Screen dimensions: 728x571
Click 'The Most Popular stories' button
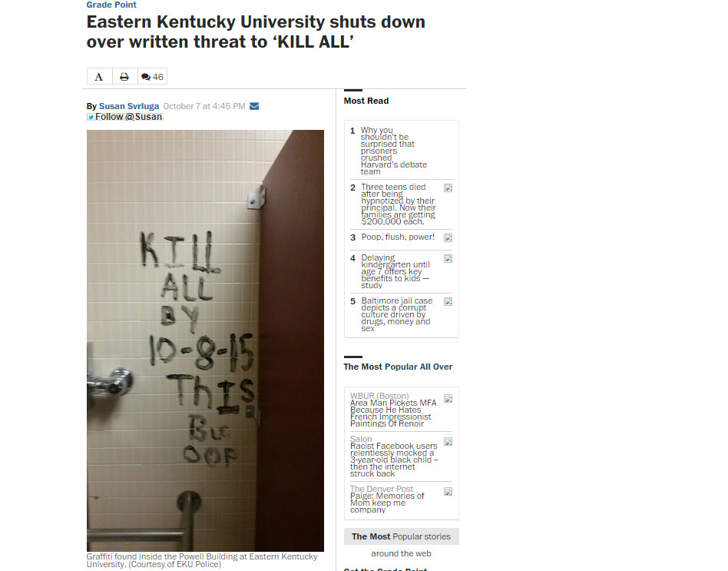(402, 536)
